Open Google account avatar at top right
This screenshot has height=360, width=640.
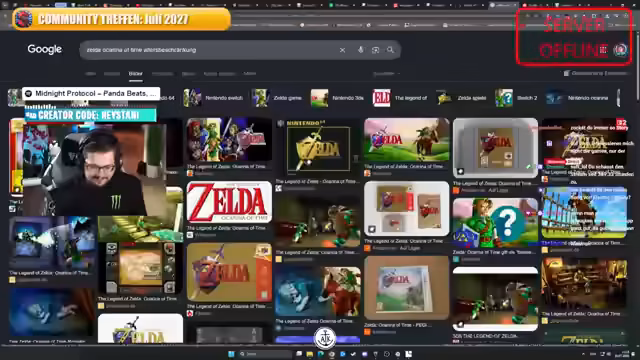pyautogui.click(x=620, y=50)
